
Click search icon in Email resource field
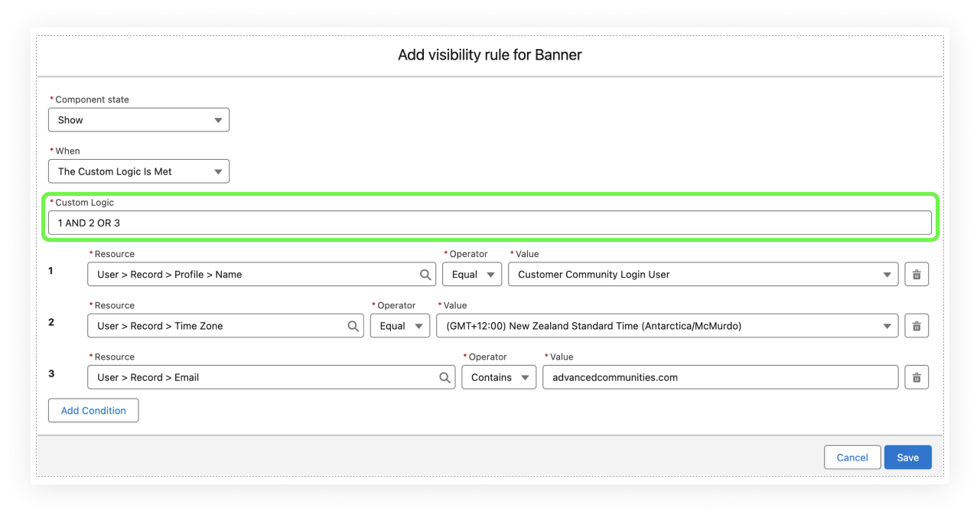click(444, 377)
